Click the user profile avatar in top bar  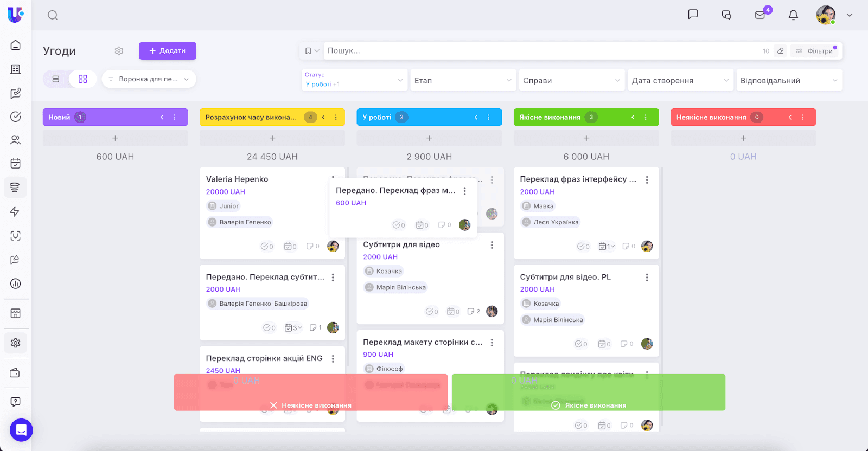click(826, 15)
